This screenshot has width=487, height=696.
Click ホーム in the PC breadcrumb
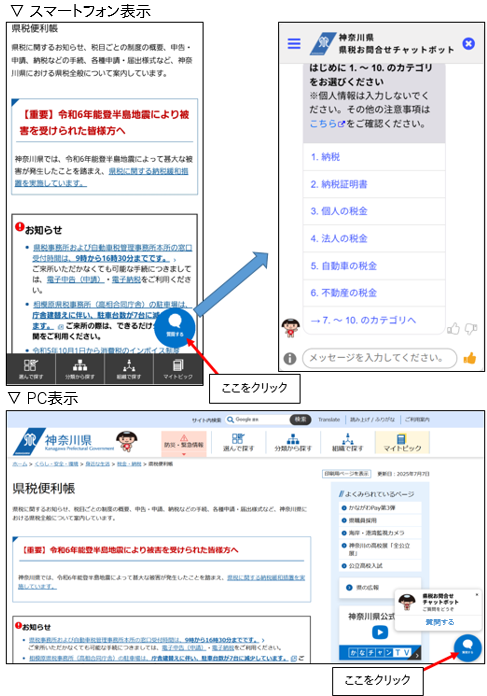click(x=20, y=464)
